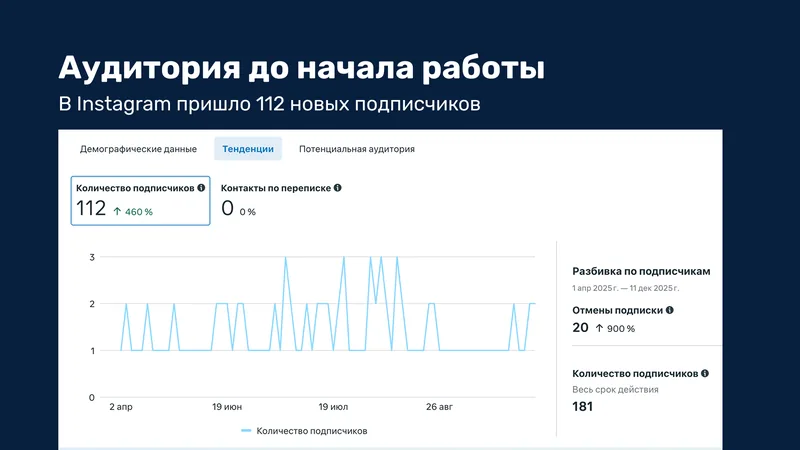Click the Разбивка по подписчикам heading

641,271
